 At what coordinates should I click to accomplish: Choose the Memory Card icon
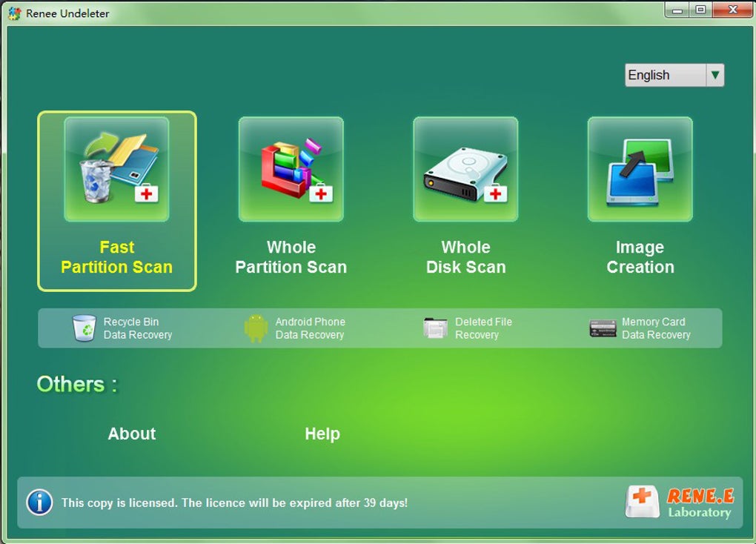pos(603,328)
